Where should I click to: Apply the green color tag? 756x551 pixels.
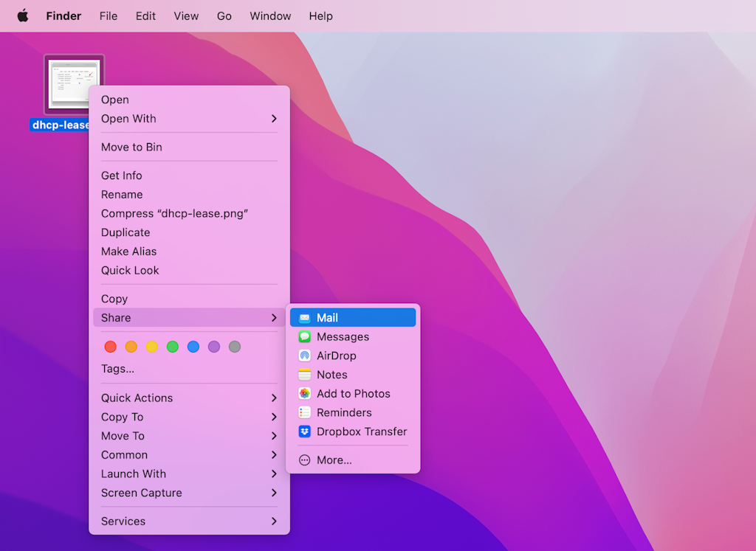173,347
